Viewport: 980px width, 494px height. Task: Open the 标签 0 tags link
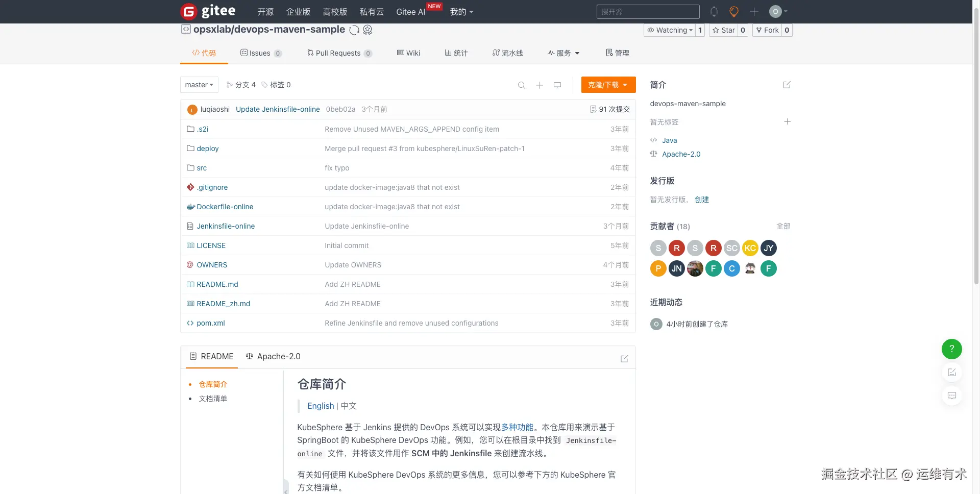pyautogui.click(x=276, y=85)
